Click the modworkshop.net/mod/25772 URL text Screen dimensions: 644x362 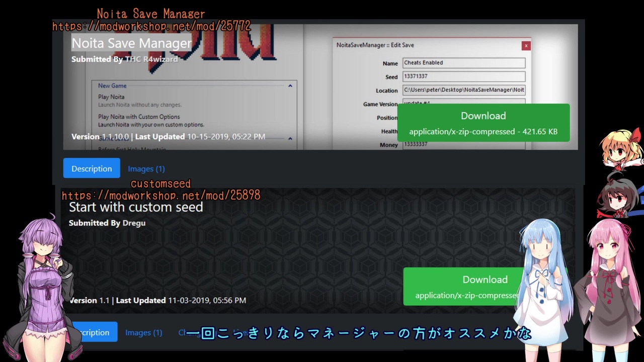(151, 26)
